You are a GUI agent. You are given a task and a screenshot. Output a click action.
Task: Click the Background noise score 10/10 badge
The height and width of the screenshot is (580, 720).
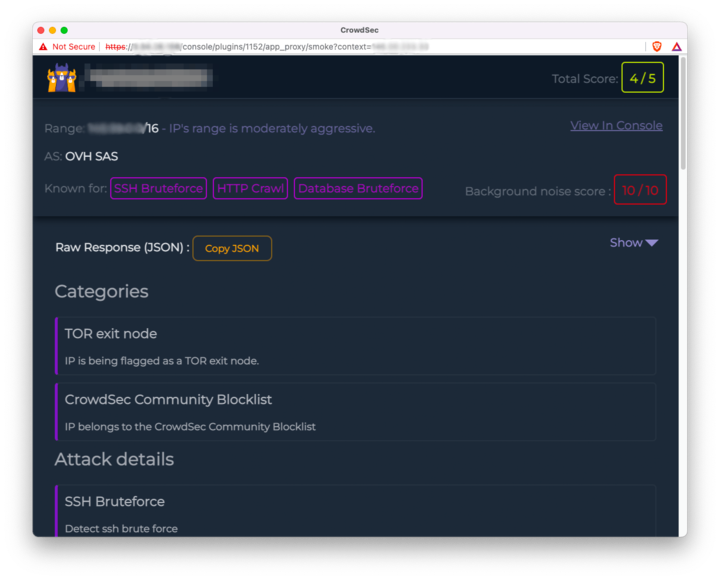pyautogui.click(x=640, y=190)
